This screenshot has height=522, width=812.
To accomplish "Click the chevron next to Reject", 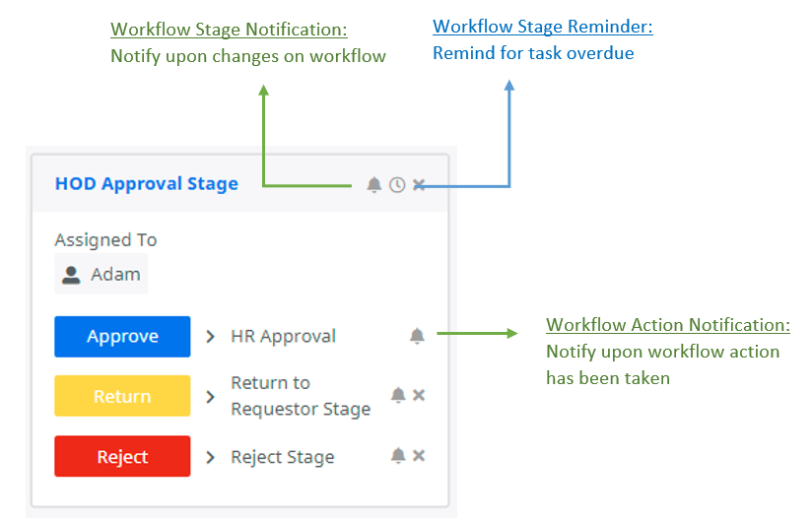I will [210, 457].
